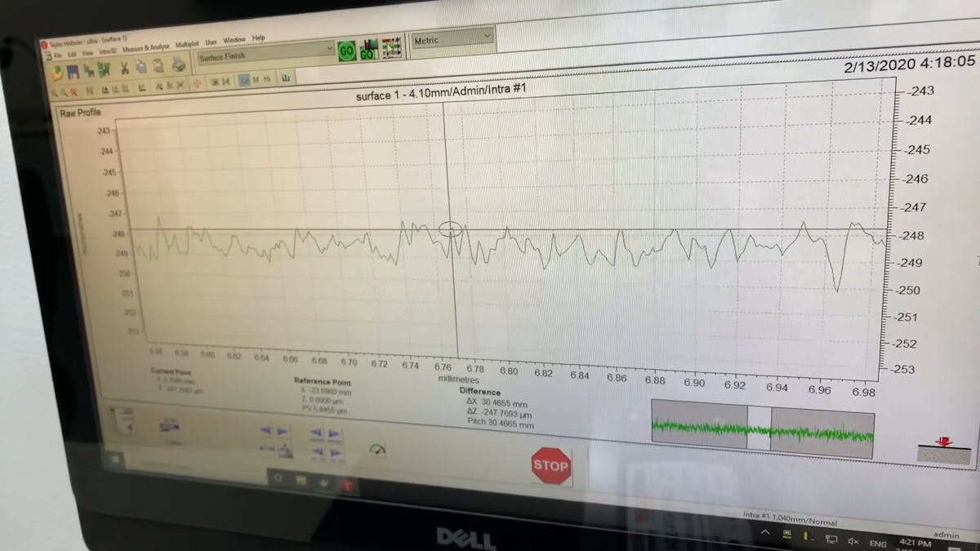This screenshot has height=551, width=980.
Task: Toggle the M filter button in toolbar
Action: tap(256, 79)
